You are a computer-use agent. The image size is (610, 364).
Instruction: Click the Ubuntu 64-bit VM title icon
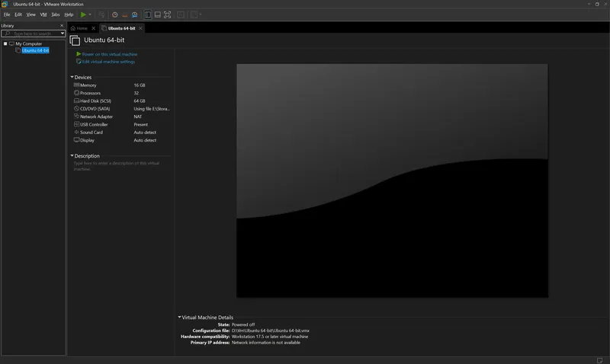[x=75, y=40]
